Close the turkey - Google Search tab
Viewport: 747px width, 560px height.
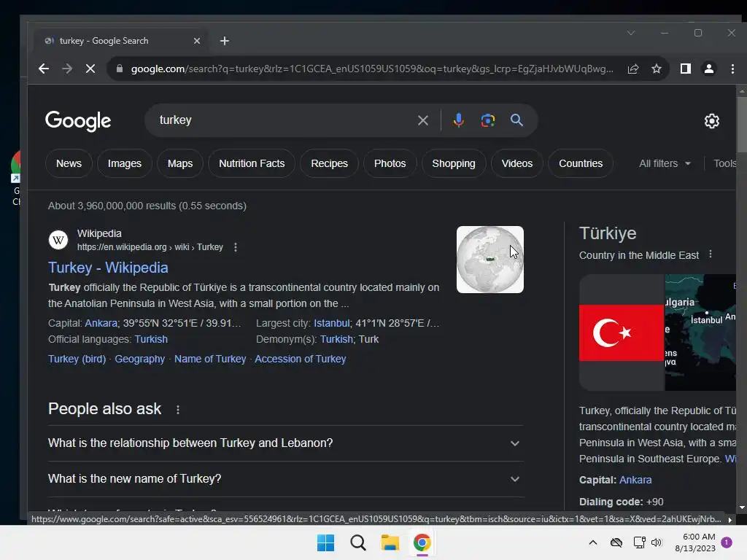197,41
